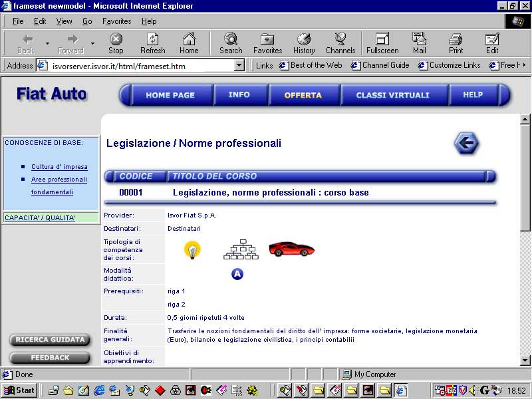Viewport: 532px width, 399px height.
Task: Click the page scrollbar up arrow
Action: click(525, 120)
